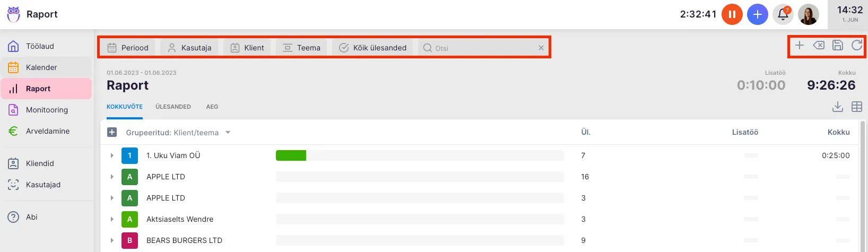This screenshot has height=252, width=868.
Task: Download the report
Action: coord(837,107)
